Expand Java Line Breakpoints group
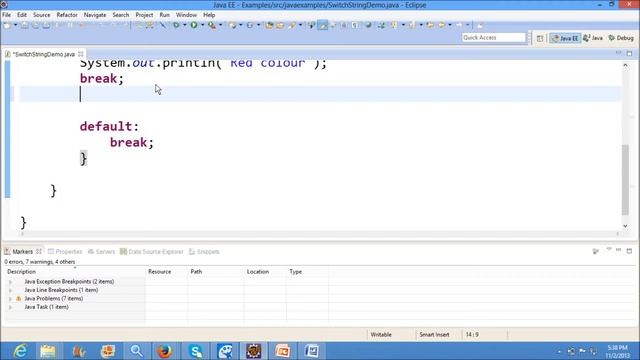This screenshot has width=640, height=360. [10, 290]
